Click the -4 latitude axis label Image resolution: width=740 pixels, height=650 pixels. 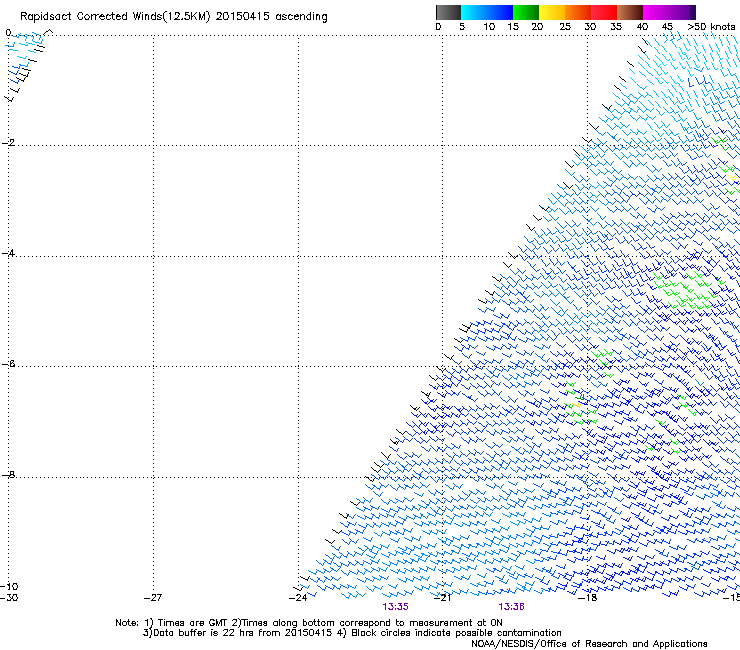[8, 253]
